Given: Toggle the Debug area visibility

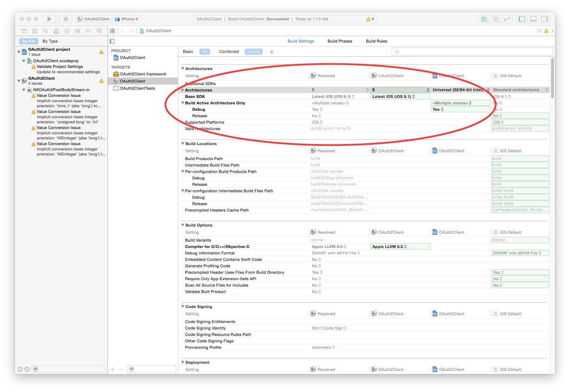Looking at the screenshot, I should point(533,19).
